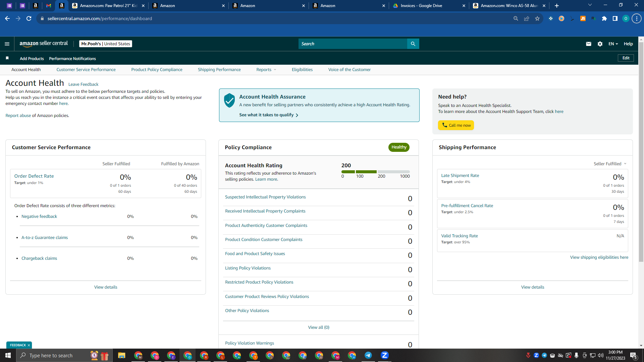The image size is (644, 362).
Task: Click into the Seller Central Search field
Action: point(353,44)
